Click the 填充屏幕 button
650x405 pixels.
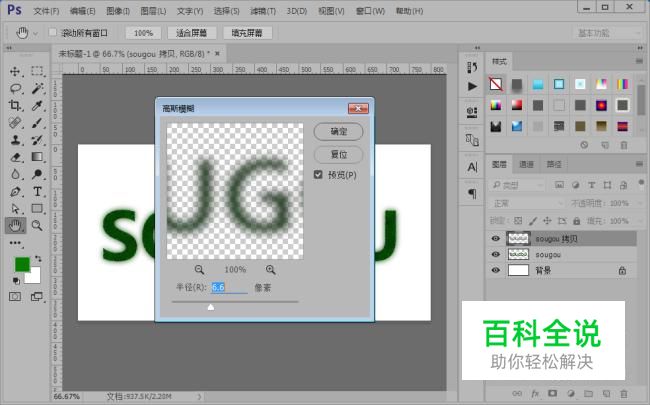coord(247,33)
